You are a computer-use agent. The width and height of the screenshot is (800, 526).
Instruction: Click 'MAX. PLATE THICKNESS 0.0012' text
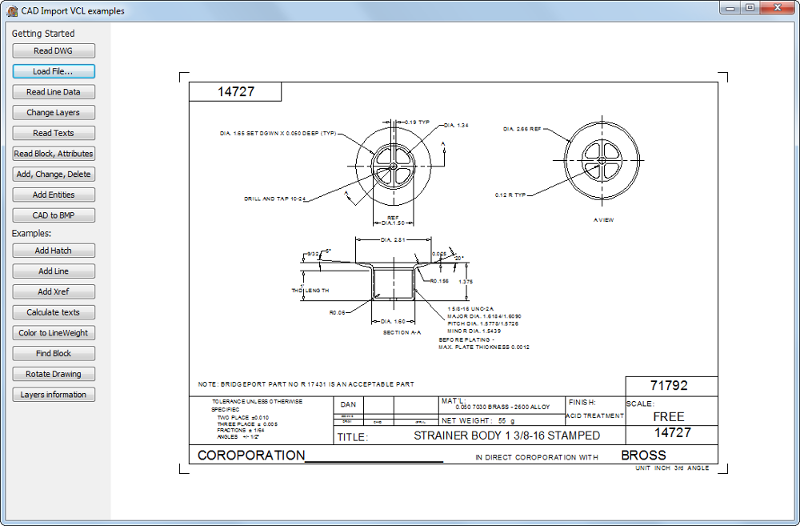pos(484,347)
